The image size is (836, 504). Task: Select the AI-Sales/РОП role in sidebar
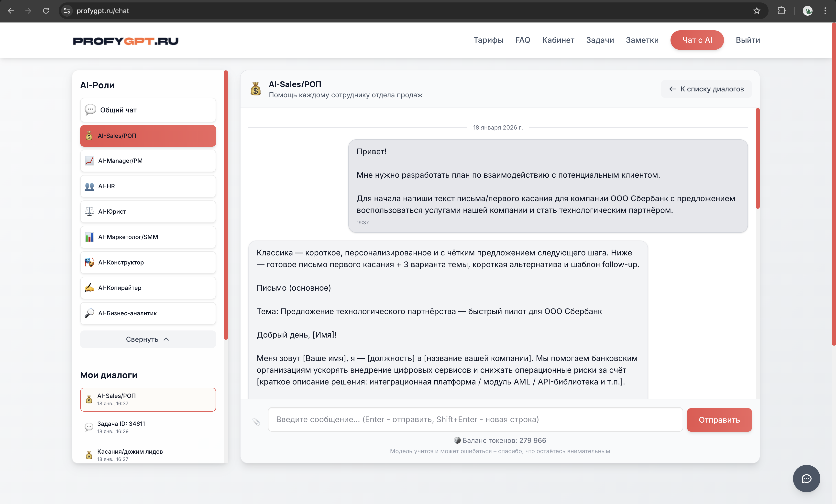tap(148, 136)
